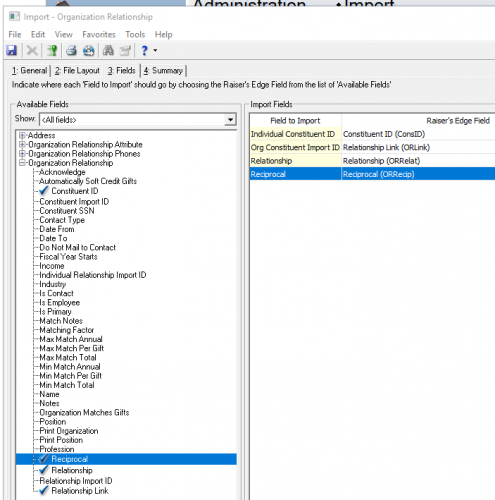Switch to the 1: General tab
The image size is (495, 500).
coord(29,71)
